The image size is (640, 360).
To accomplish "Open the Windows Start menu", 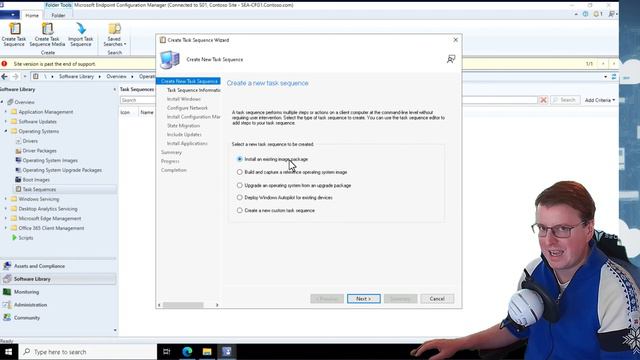I will point(9,351).
